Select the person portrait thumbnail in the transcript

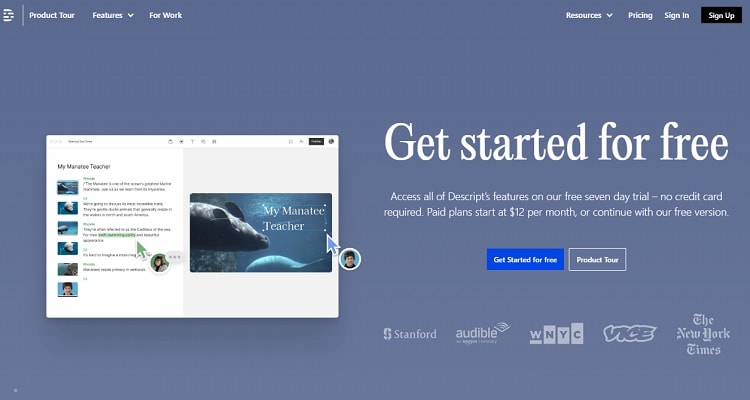[68, 289]
